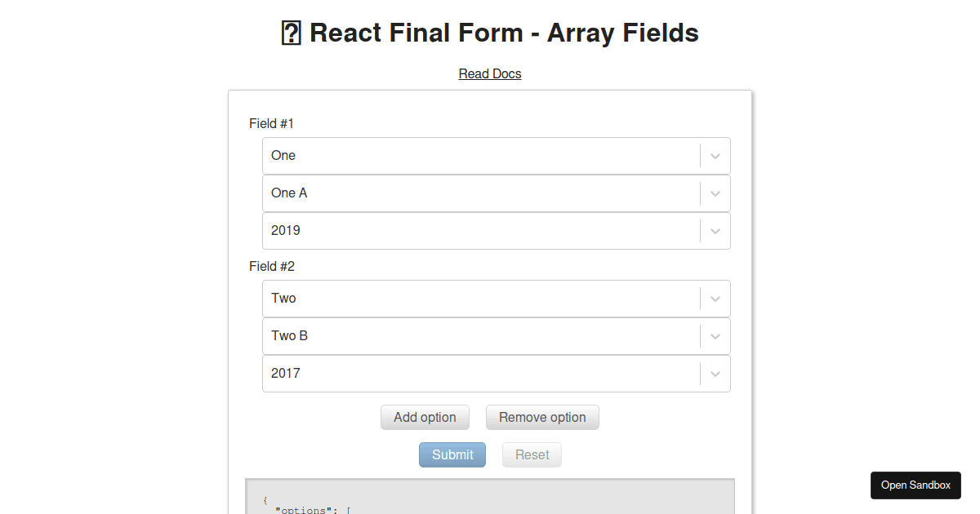Click the "Field #1" label
Viewport: 980px width, 514px height.
(271, 123)
